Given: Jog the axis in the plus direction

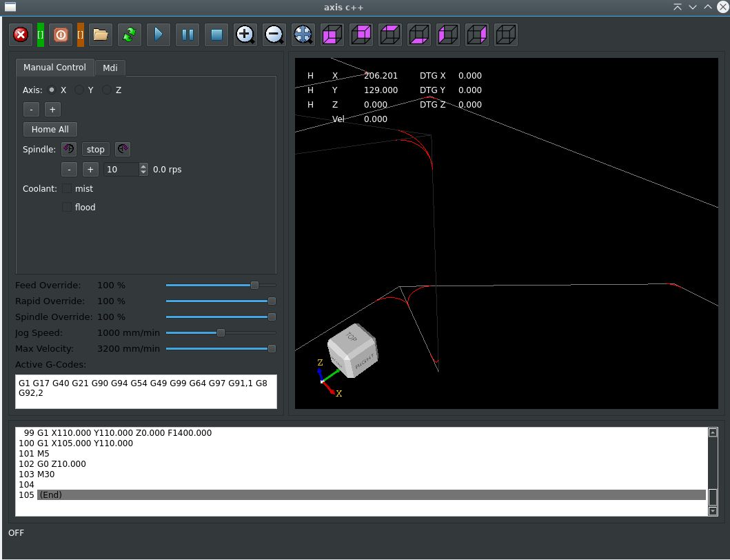Looking at the screenshot, I should coord(52,110).
